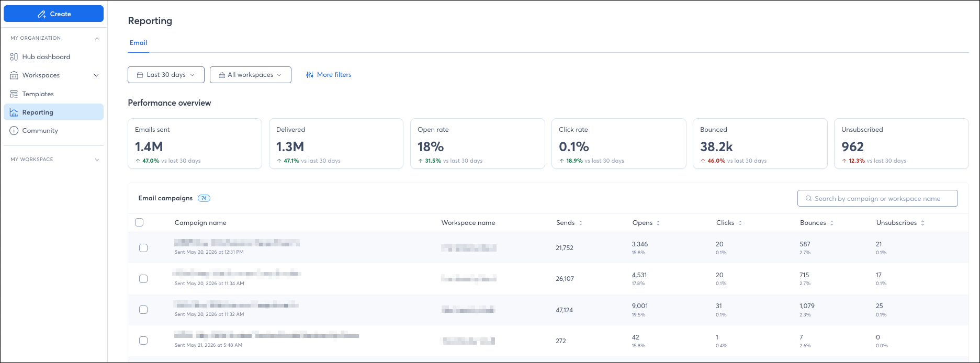This screenshot has width=980, height=363.
Task: Click the Reporting chart icon in sidebar
Action: click(x=14, y=112)
